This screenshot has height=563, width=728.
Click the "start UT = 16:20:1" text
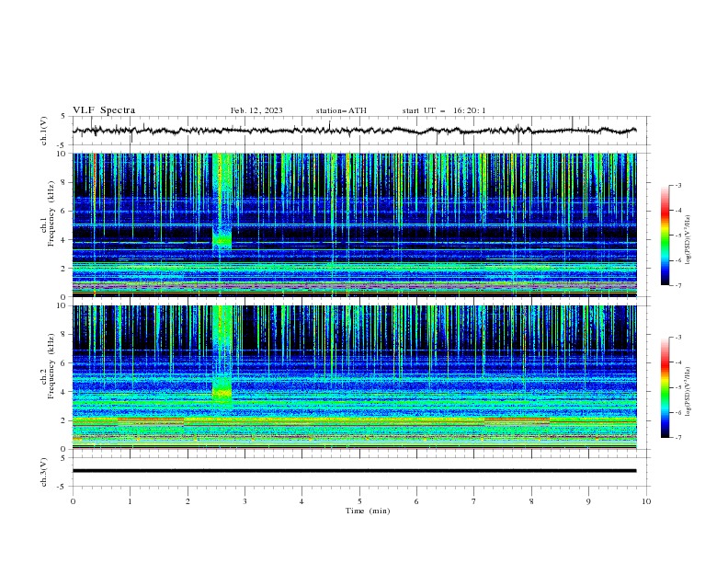point(444,110)
